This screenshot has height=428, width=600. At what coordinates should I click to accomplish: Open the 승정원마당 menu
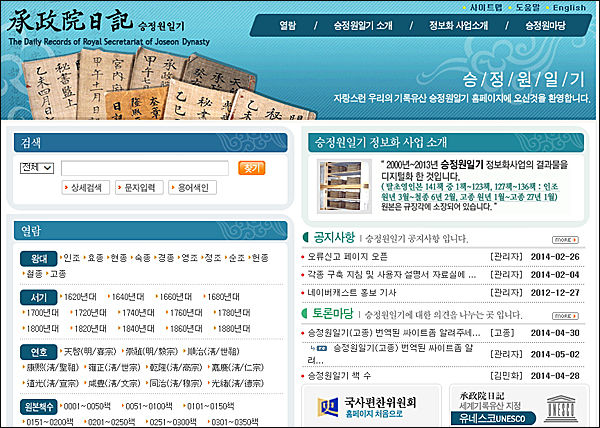(x=545, y=26)
